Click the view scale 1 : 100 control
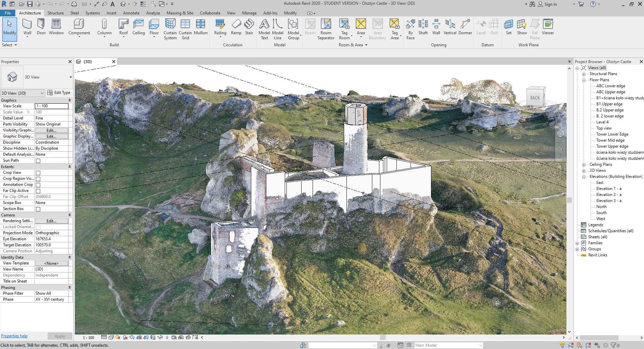 (89, 338)
